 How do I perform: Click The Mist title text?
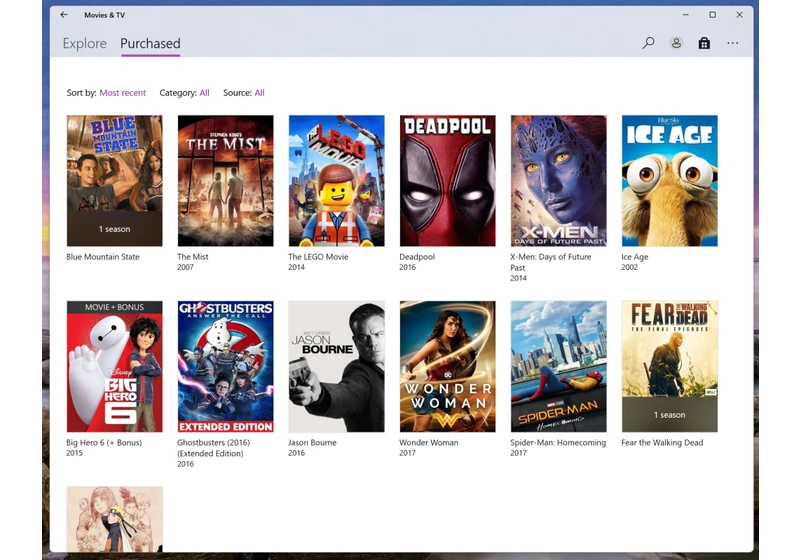[x=193, y=257]
